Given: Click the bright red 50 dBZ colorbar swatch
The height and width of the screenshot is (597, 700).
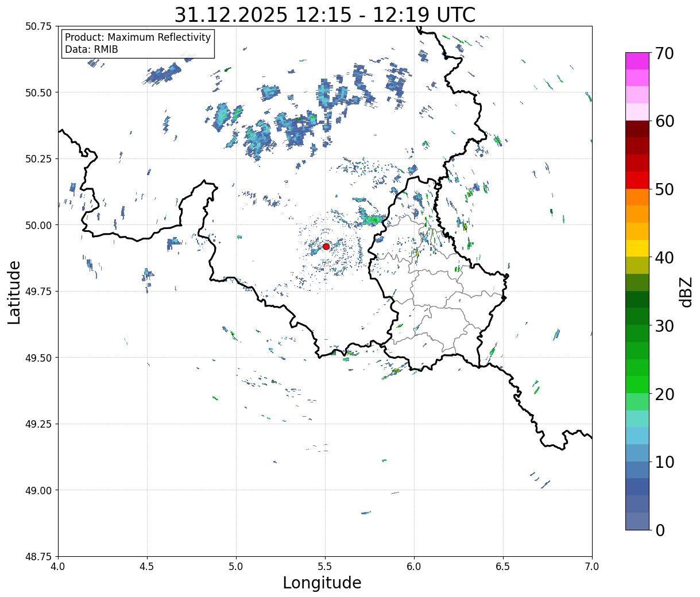Looking at the screenshot, I should click(637, 180).
